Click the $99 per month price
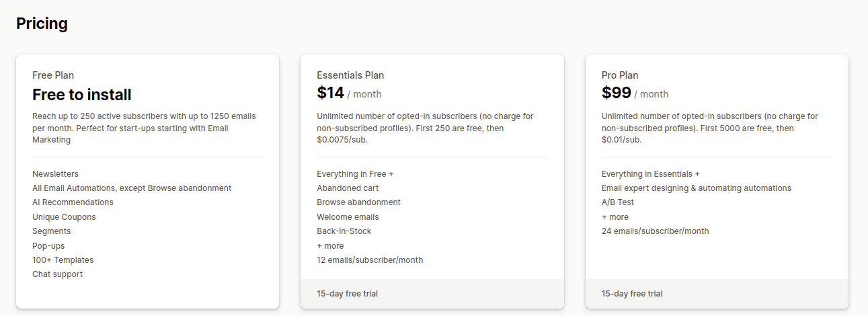Image resolution: width=868 pixels, height=316 pixels. [635, 93]
